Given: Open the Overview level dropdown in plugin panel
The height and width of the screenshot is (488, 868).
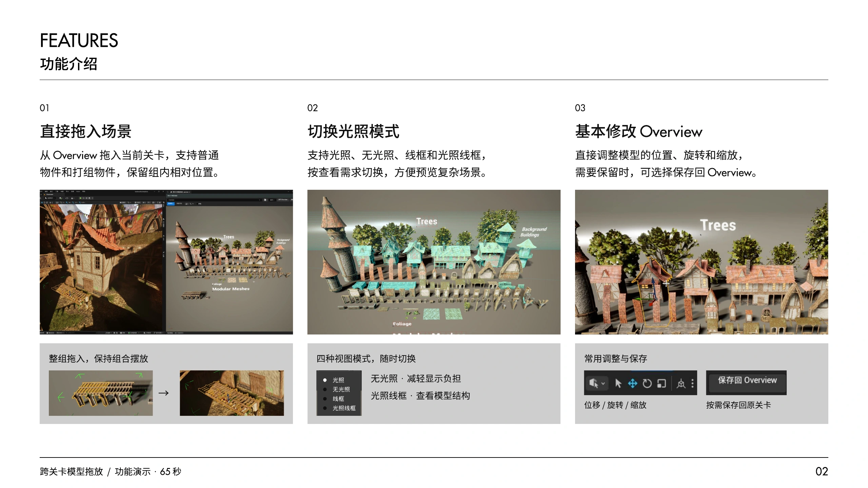Looking at the screenshot, I should (x=215, y=200).
